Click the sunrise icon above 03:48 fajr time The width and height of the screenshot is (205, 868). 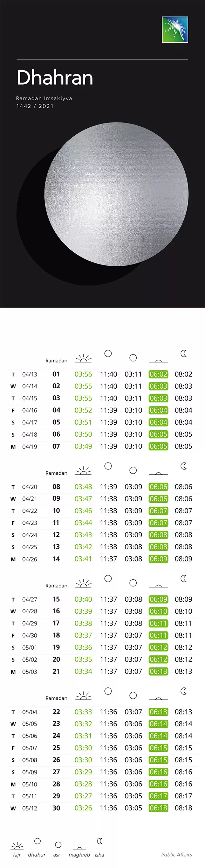(x=83, y=471)
